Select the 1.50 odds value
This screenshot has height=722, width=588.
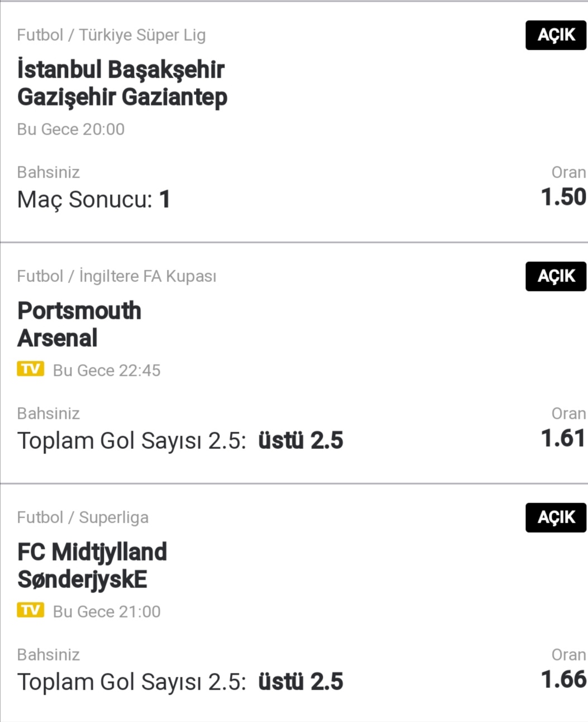(563, 197)
